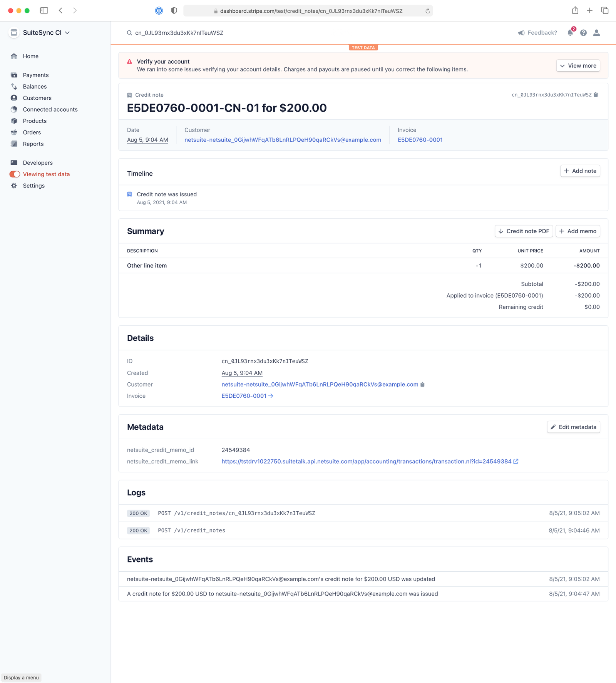Click the search magnifier icon
This screenshot has height=683, width=616.
129,33
